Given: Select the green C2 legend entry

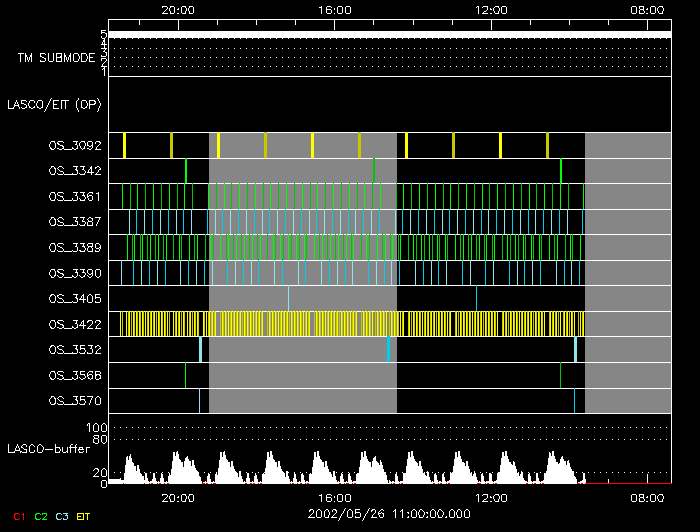Looking at the screenshot, I should [40, 516].
